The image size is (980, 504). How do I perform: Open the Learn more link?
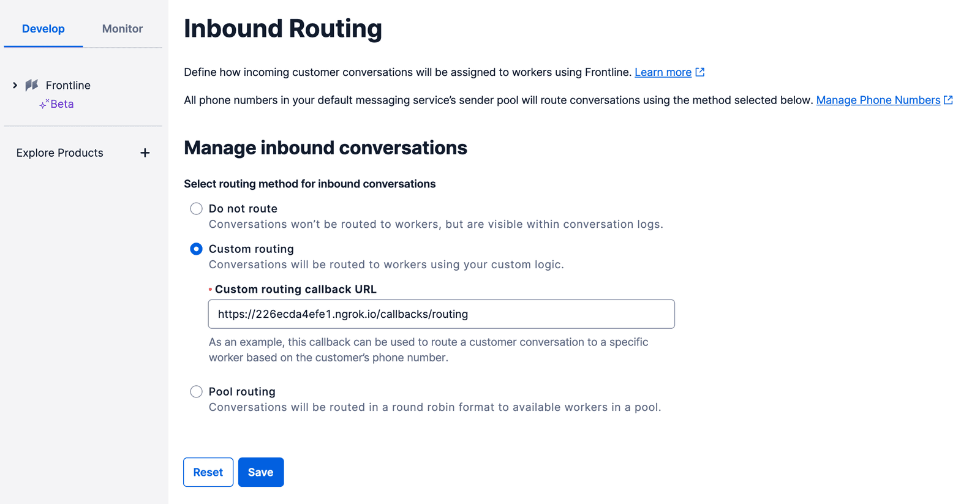pyautogui.click(x=663, y=72)
